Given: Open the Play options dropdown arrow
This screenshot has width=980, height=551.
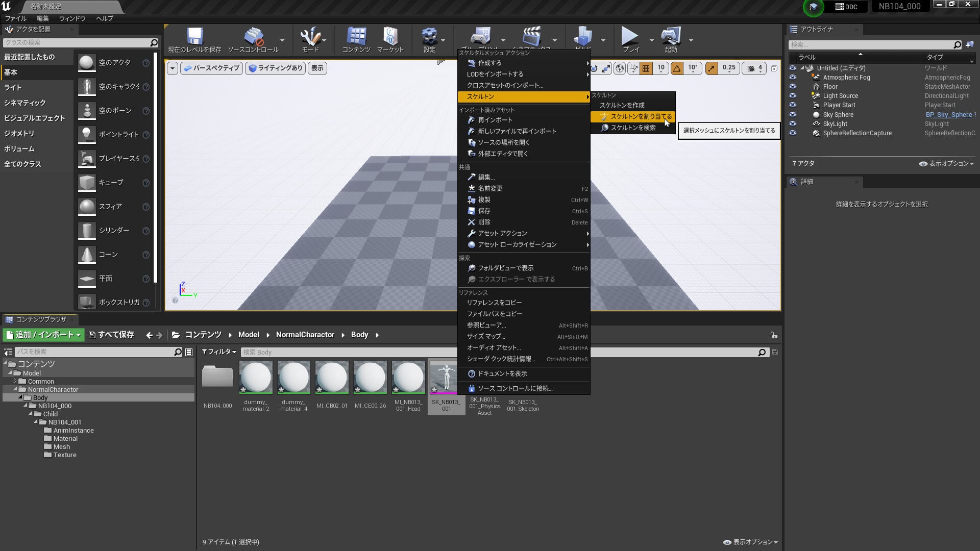Looking at the screenshot, I should [x=651, y=40].
